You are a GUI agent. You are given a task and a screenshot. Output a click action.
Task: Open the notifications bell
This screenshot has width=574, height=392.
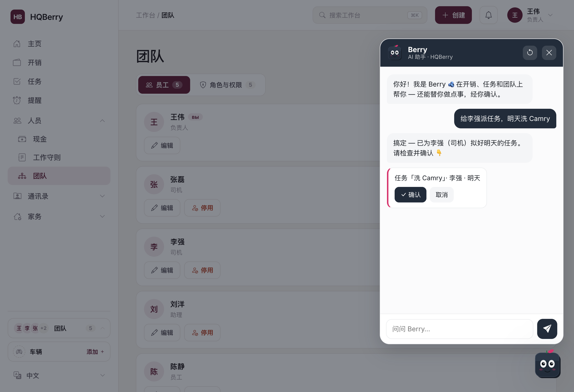point(488,15)
